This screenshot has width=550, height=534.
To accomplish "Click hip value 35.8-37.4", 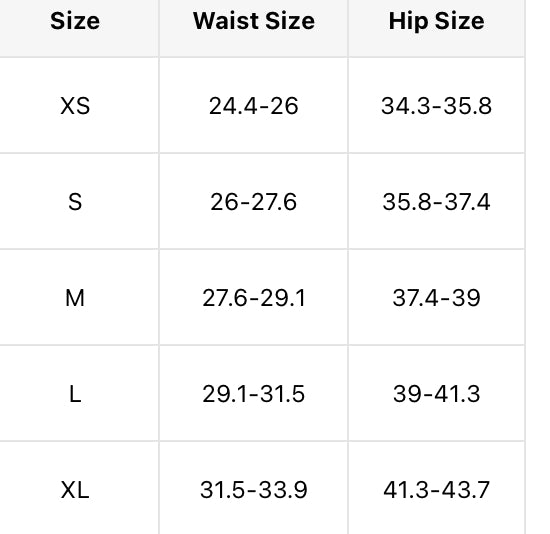I will point(436,202).
